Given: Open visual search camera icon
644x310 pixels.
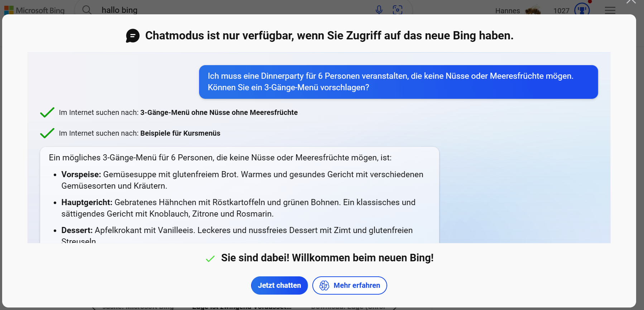Looking at the screenshot, I should click(398, 10).
